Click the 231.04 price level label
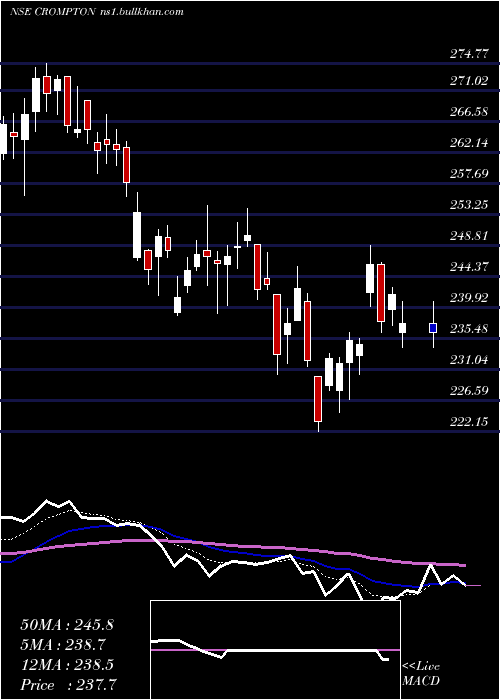The image size is (500, 700). pos(468,360)
